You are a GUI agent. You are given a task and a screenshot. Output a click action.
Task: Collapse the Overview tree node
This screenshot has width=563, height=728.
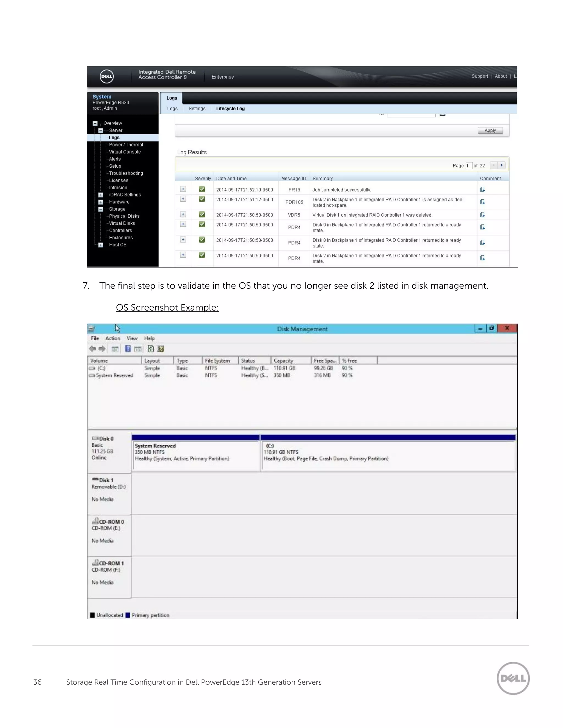(x=95, y=123)
